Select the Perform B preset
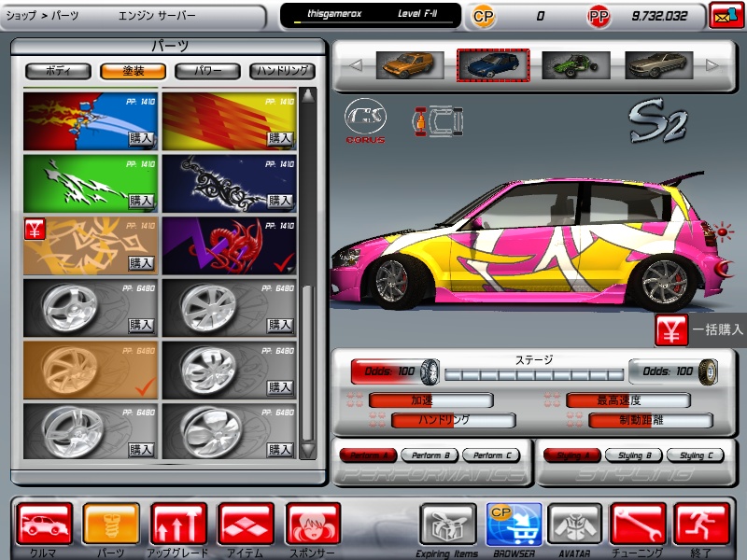 click(x=429, y=455)
